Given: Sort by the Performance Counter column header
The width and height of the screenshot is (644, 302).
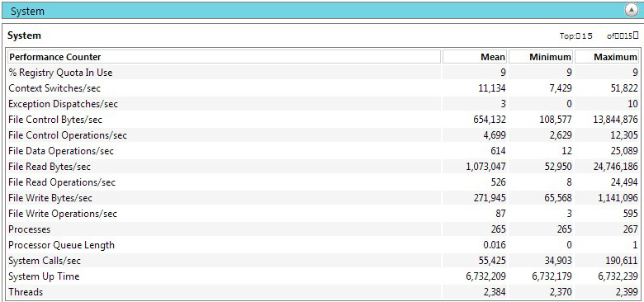Looking at the screenshot, I should tap(224, 57).
